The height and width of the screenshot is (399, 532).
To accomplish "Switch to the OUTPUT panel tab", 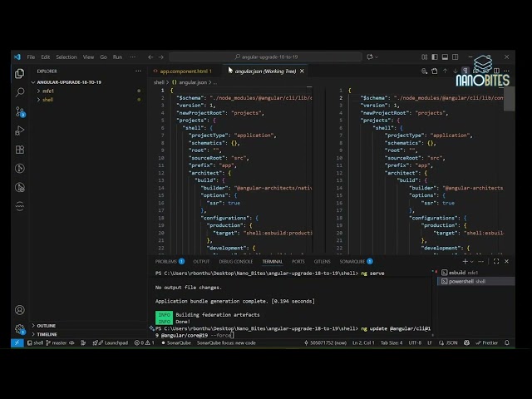I will (201, 261).
